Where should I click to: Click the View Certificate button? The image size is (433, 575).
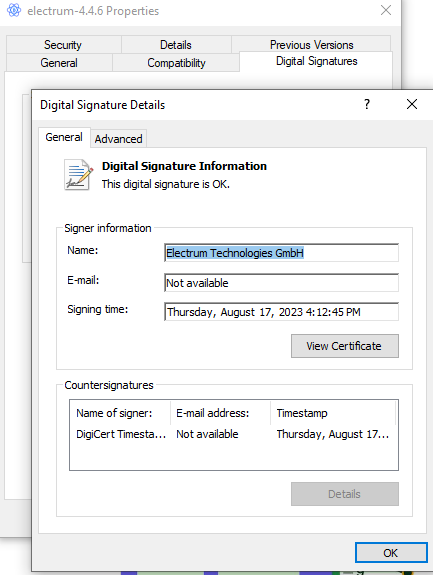click(345, 346)
